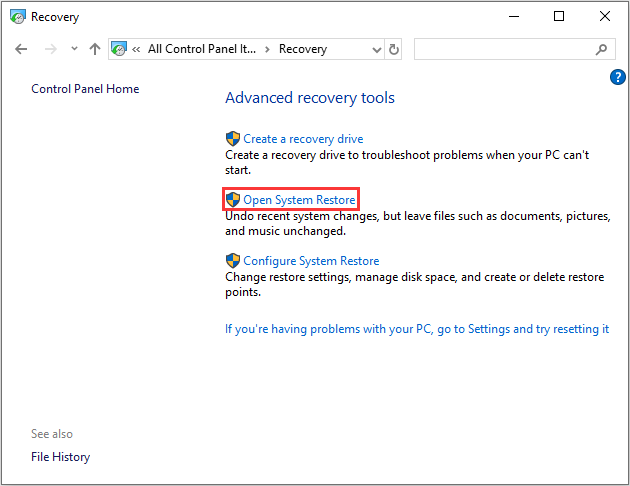Click the Back navigation arrow

click(21, 49)
